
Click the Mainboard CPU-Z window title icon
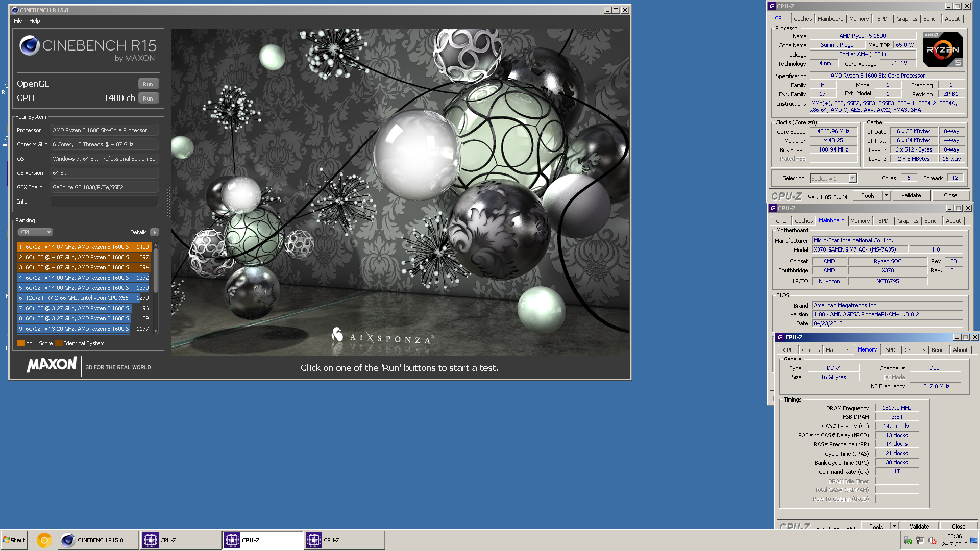[x=773, y=208]
